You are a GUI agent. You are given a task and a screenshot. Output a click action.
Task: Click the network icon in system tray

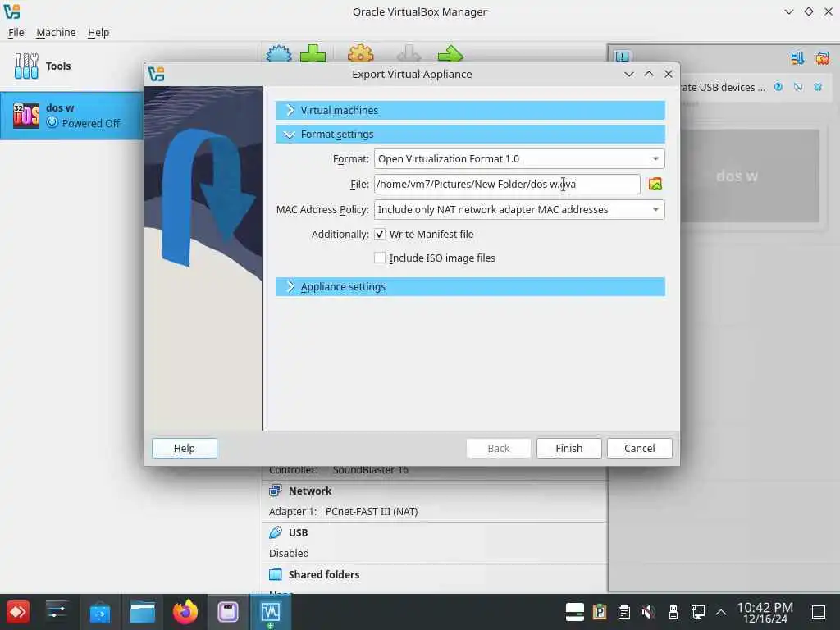[698, 612]
